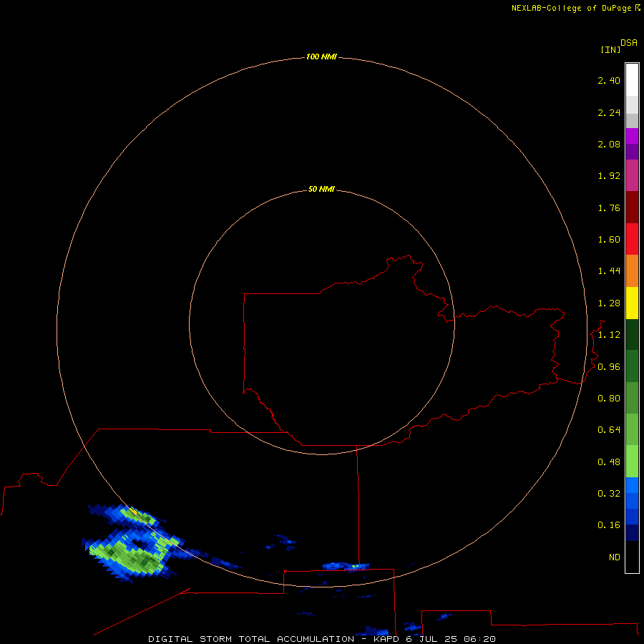Select the yellow legend swatch near 1.28
The height and width of the screenshot is (644, 644).
[632, 303]
